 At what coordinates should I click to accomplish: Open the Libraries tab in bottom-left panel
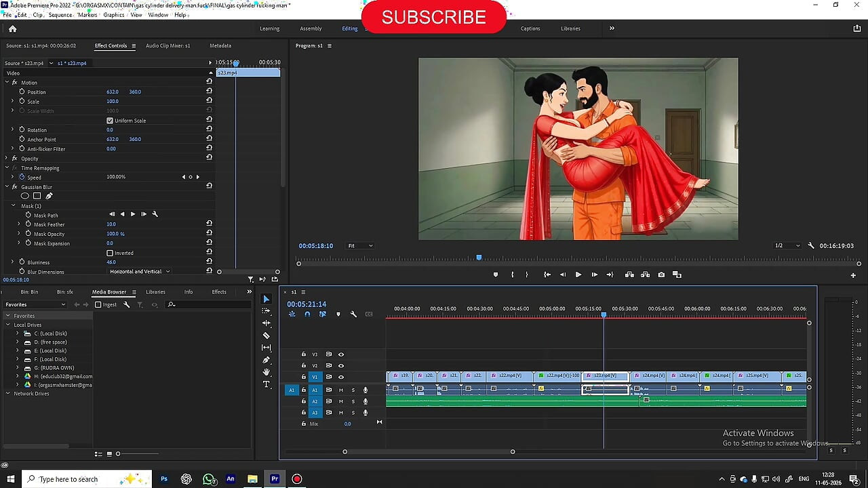[155, 292]
